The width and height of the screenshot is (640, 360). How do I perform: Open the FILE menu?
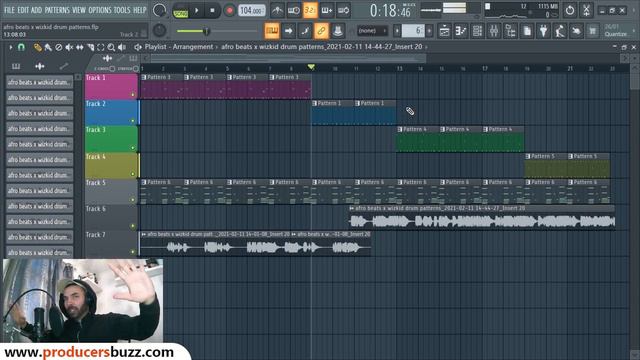click(x=9, y=10)
